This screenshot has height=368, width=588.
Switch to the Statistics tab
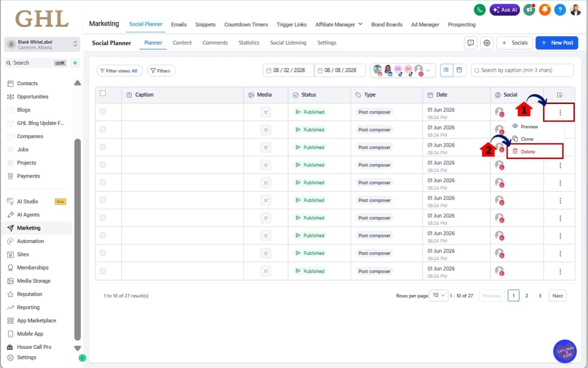click(x=249, y=43)
